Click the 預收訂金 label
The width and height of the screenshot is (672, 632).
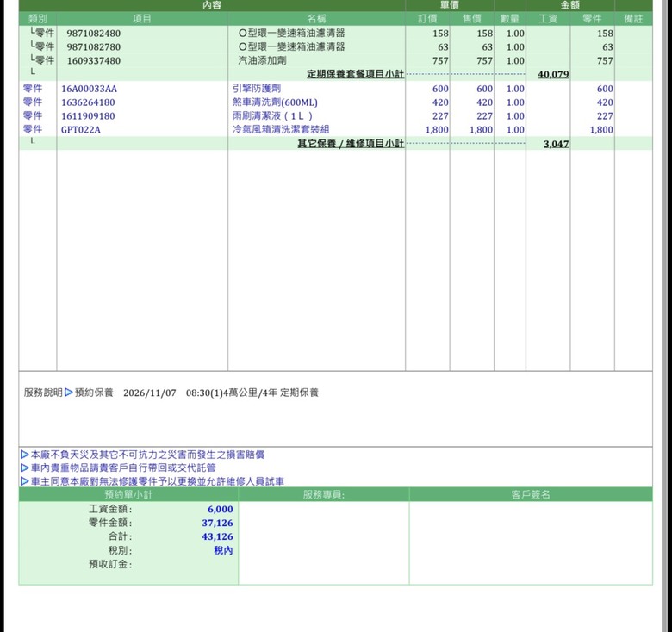point(110,564)
